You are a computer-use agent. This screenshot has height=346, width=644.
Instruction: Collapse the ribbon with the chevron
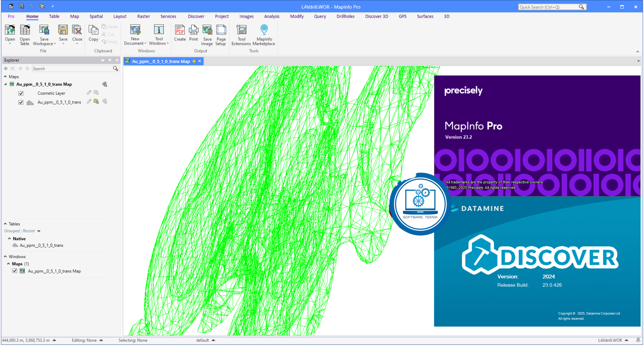pyautogui.click(x=637, y=52)
